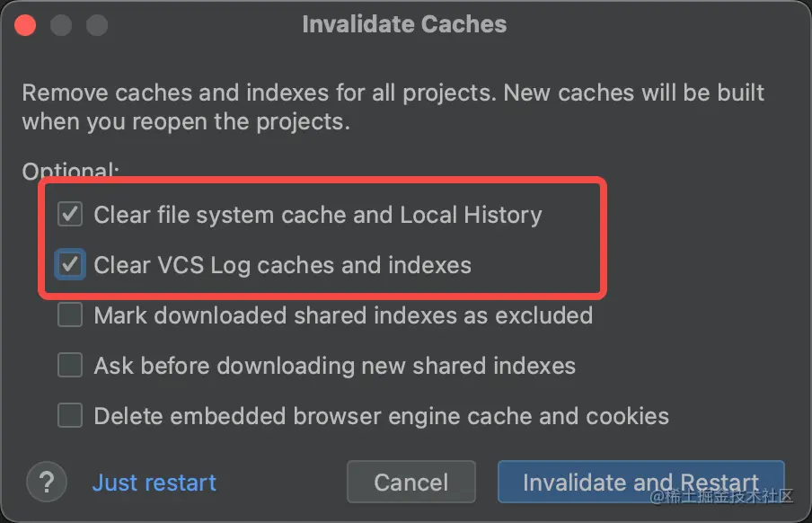Uncheck the file system cache and Local History box
Image resolution: width=812 pixels, height=523 pixels.
[x=70, y=214]
